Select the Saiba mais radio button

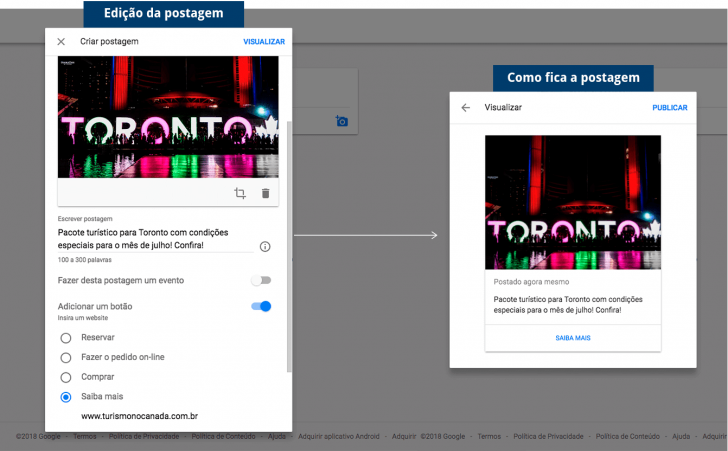tap(66, 397)
